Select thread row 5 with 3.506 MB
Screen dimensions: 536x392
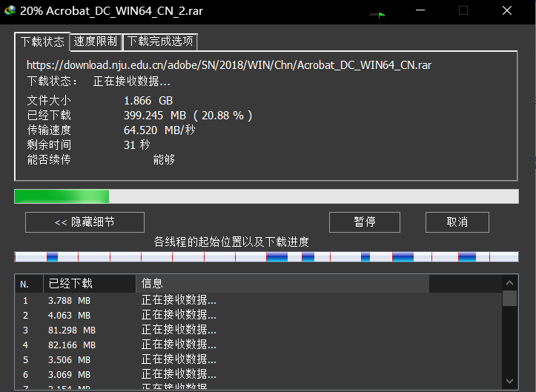[259, 360]
